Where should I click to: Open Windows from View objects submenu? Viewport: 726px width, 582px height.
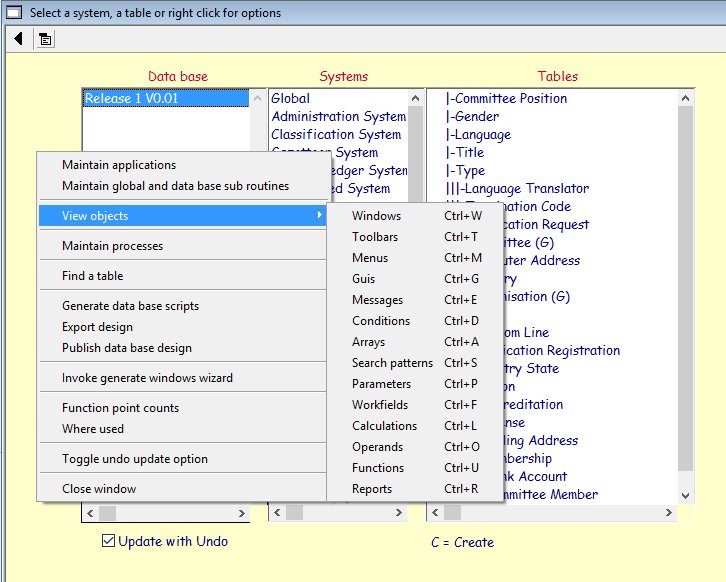tap(376, 216)
